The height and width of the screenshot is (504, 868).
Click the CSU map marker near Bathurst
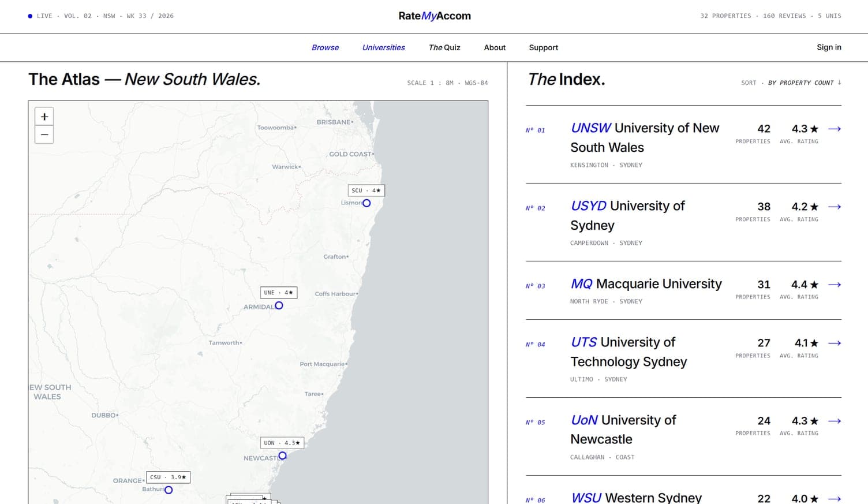point(169,490)
